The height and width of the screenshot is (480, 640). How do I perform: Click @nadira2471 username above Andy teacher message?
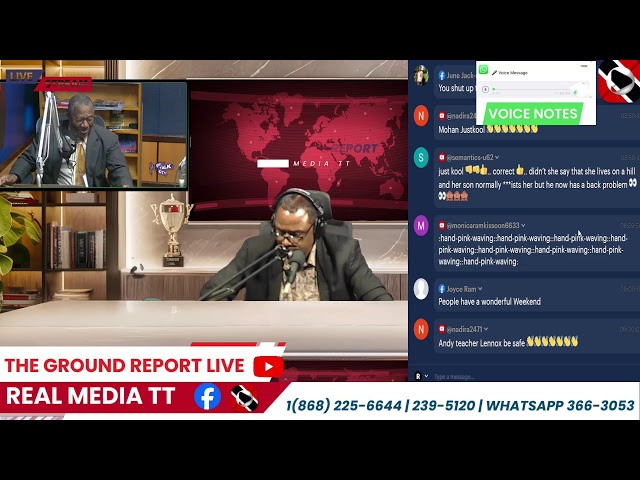pyautogui.click(x=464, y=329)
